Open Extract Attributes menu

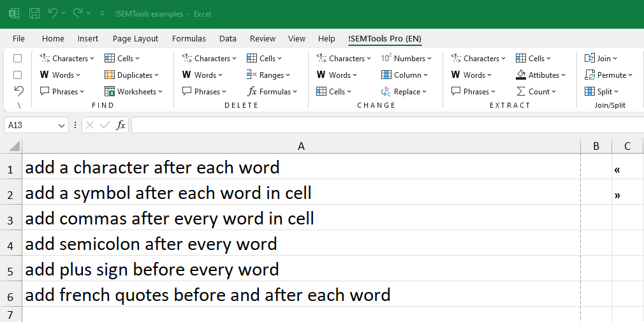point(541,75)
